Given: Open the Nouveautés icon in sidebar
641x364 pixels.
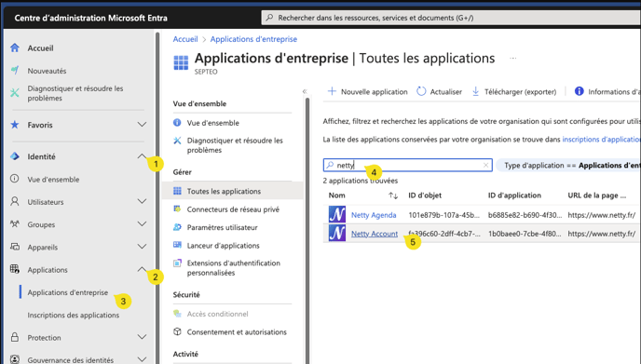Looking at the screenshot, I should 15,70.
